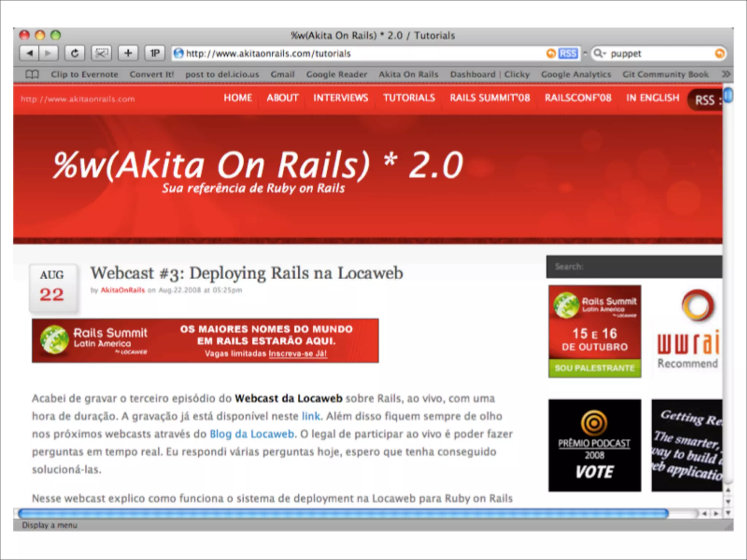
Task: Click the http://www.akitaonrails.com header link
Action: pos(78,99)
